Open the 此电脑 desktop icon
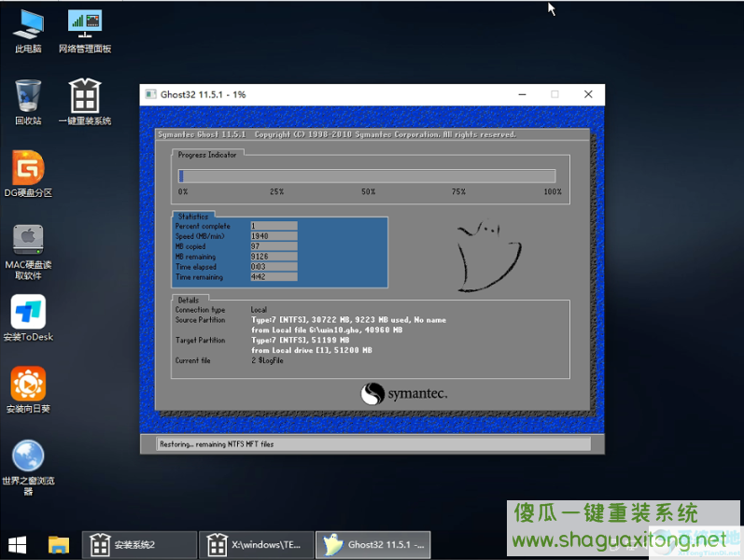The width and height of the screenshot is (744, 560). [x=28, y=31]
